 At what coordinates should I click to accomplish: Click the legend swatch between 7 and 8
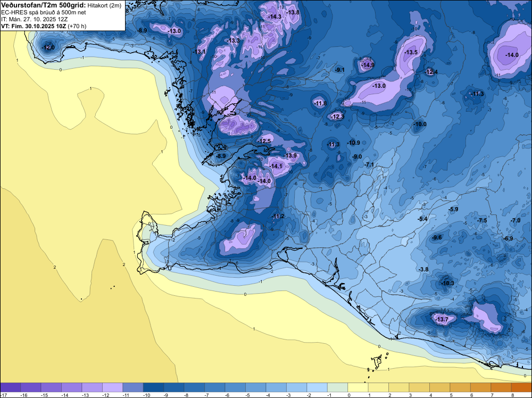tap(501, 387)
